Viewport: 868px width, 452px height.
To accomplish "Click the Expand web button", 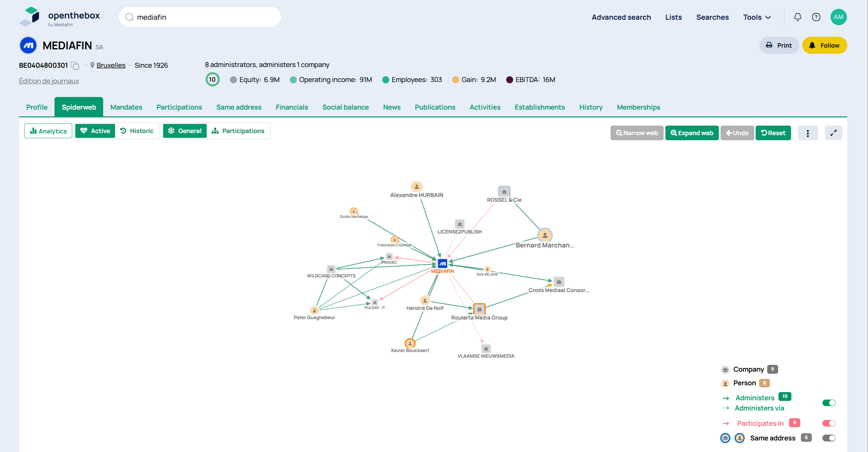I will (692, 133).
